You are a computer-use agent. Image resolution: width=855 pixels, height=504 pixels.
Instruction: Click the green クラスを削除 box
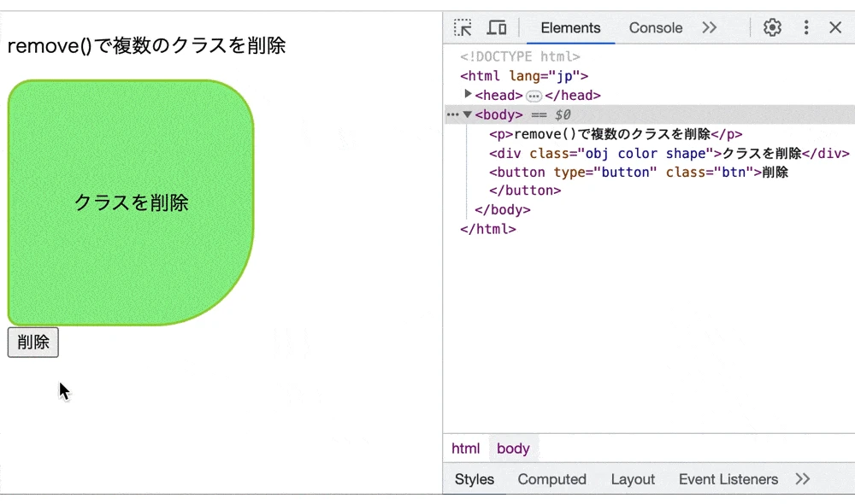pyautogui.click(x=131, y=202)
